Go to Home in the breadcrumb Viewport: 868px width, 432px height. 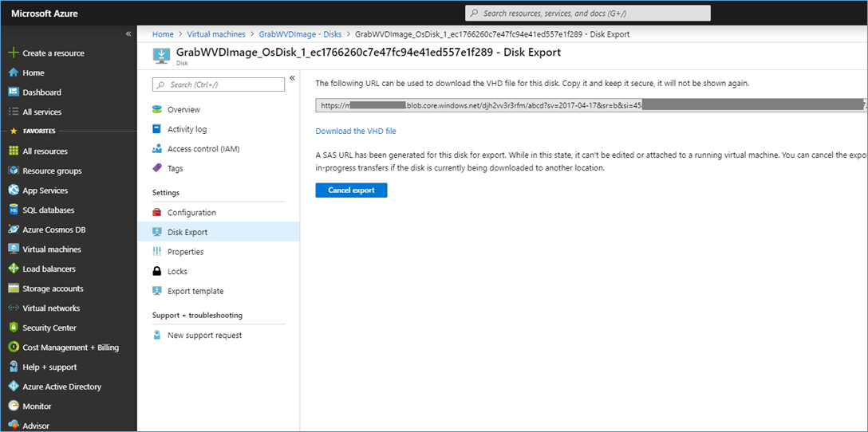163,34
